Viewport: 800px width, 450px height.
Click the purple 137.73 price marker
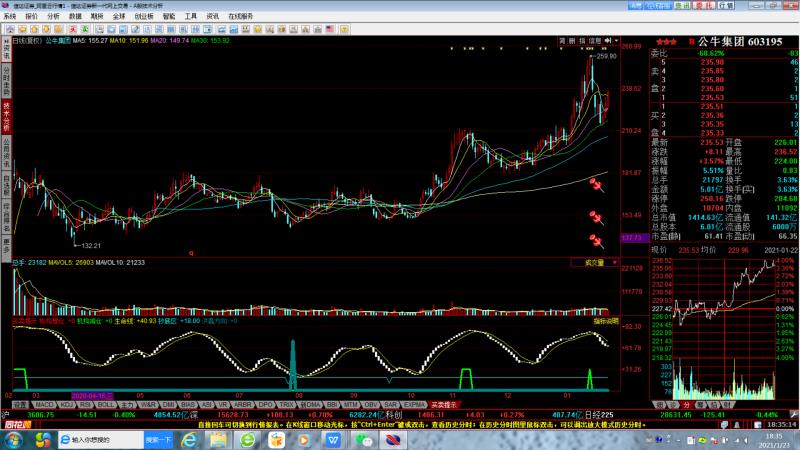(x=633, y=238)
